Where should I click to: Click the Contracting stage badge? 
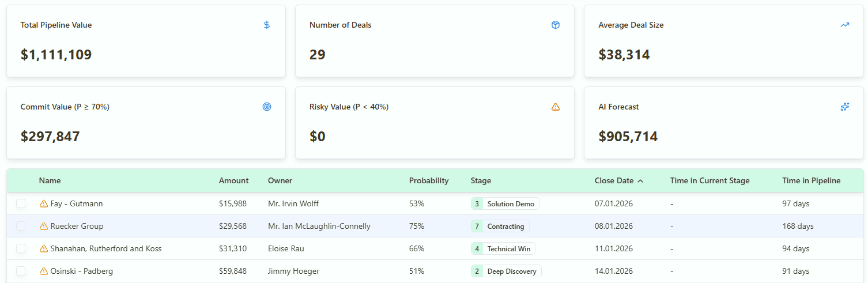point(500,226)
